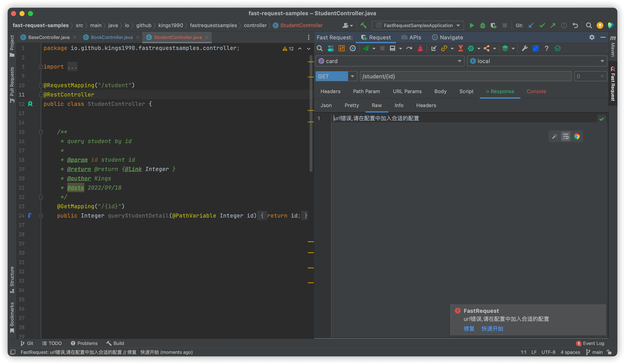Viewport: 625px width, 364px height.
Task: Click the green Run application button
Action: click(472, 26)
